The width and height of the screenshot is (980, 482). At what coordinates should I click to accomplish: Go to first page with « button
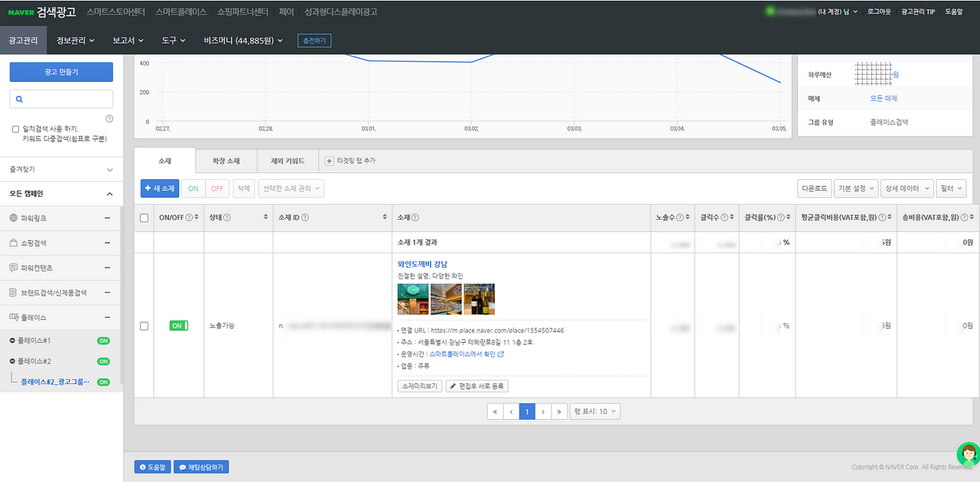coord(496,411)
